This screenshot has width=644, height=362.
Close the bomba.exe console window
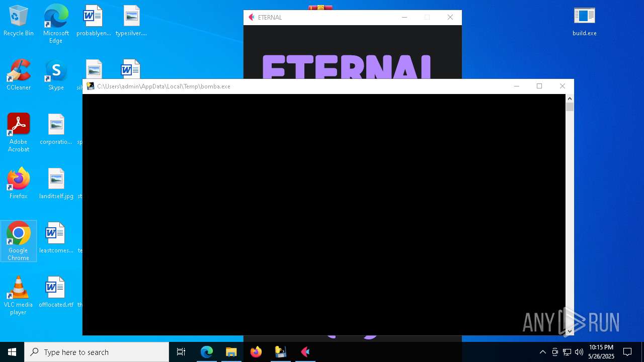tap(562, 86)
